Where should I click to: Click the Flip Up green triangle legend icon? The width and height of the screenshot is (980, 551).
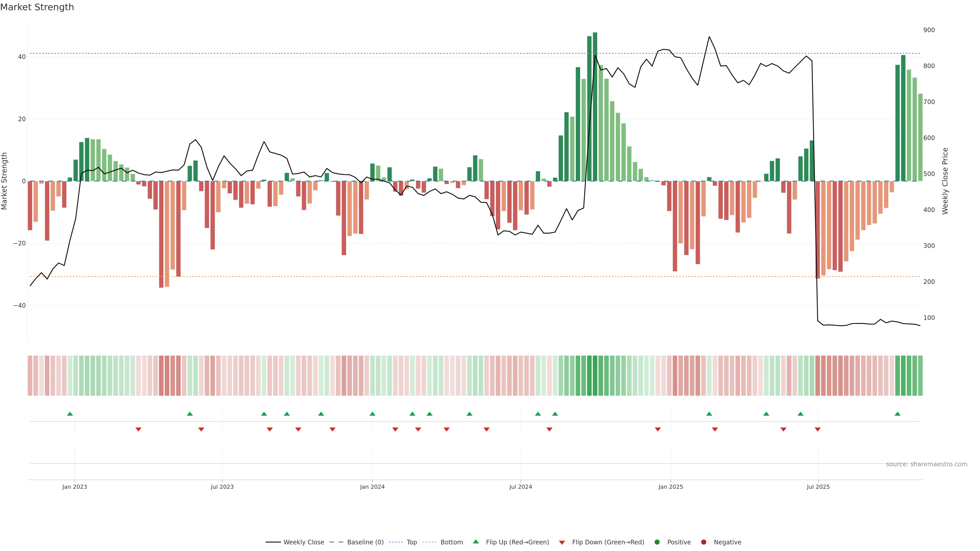pos(475,542)
